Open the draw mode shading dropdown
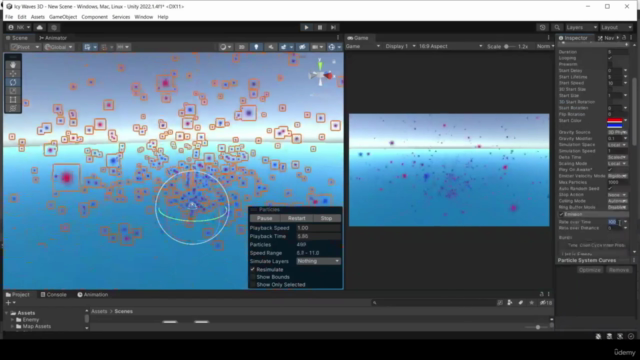This screenshot has height=360, width=640. [x=225, y=47]
